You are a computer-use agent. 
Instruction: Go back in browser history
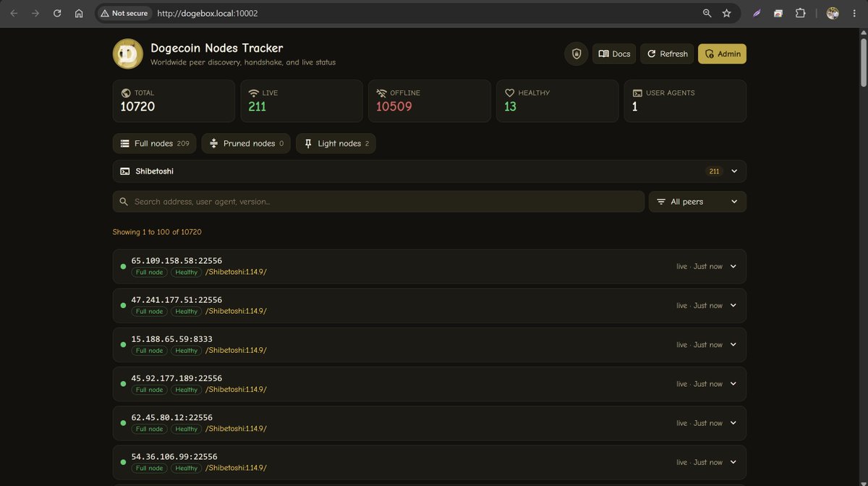tap(14, 13)
